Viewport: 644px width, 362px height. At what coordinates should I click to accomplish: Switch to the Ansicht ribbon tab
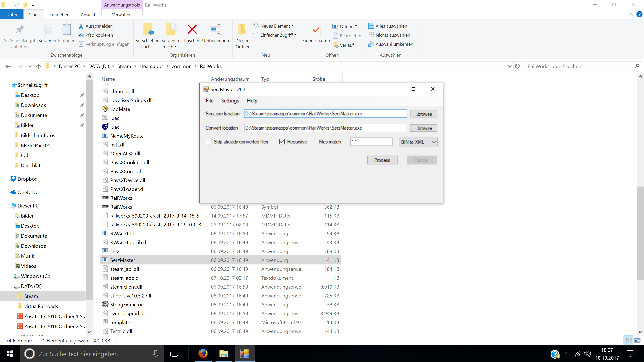88,14
